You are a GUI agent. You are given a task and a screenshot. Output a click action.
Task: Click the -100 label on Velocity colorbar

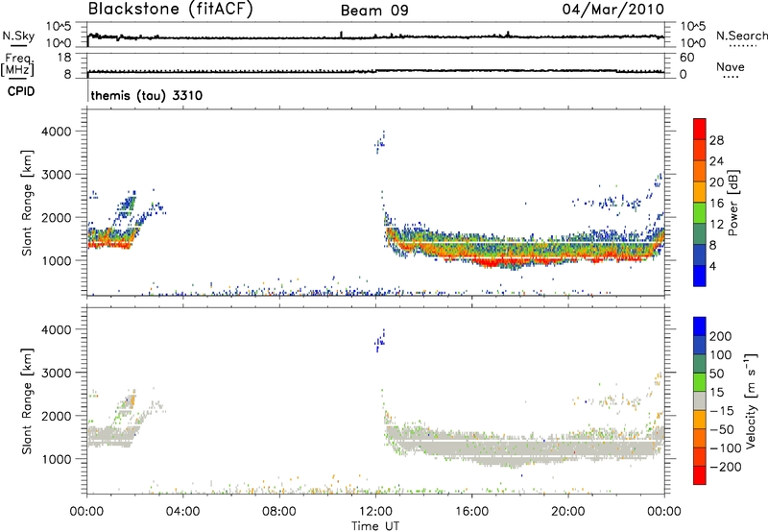pos(726,448)
